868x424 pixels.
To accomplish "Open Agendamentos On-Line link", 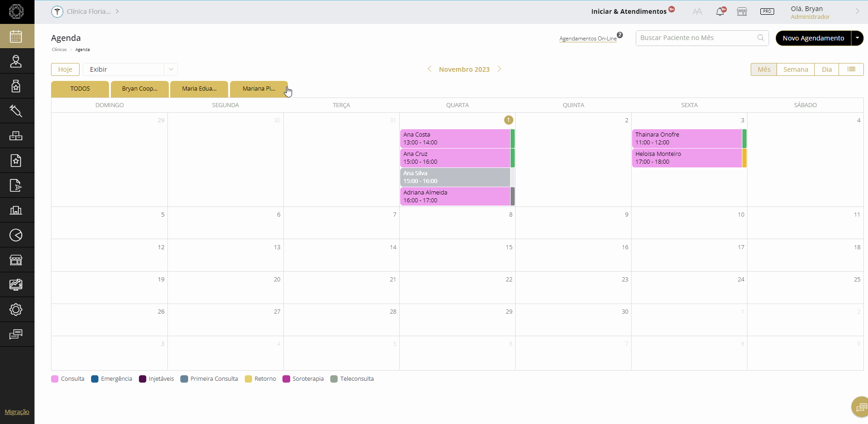I will [x=588, y=39].
